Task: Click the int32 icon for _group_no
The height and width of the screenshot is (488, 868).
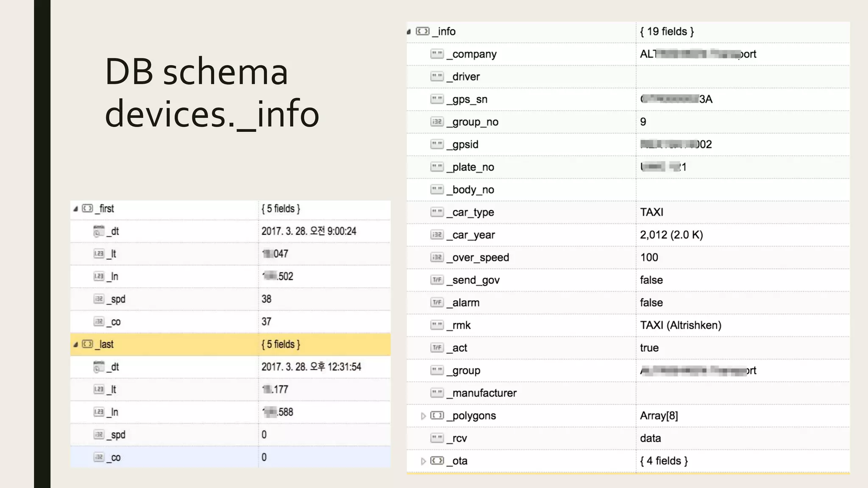Action: (437, 122)
